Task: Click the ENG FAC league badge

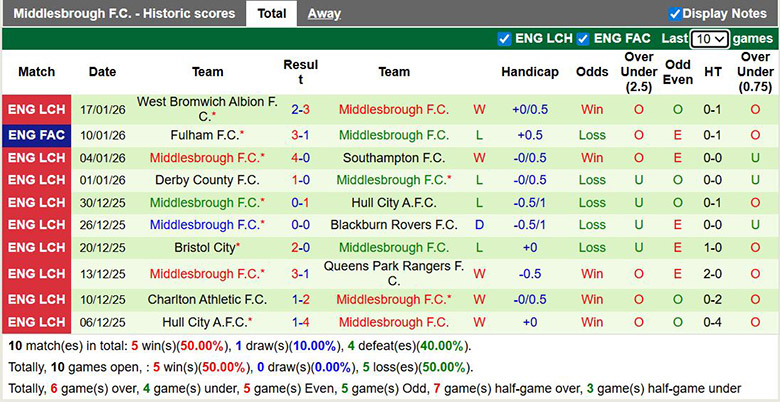Action: click(36, 135)
